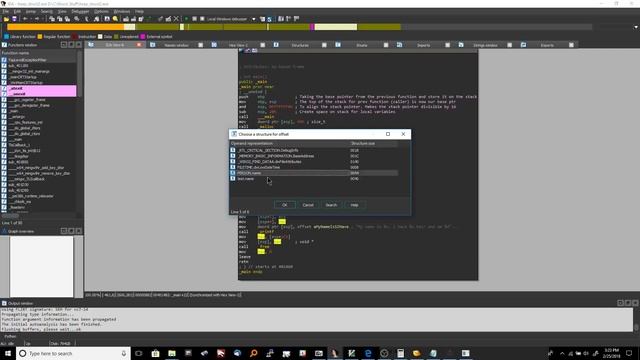Viewport: 640px width, 360px height.
Task: Switch to the Strings window tab
Action: click(485, 45)
